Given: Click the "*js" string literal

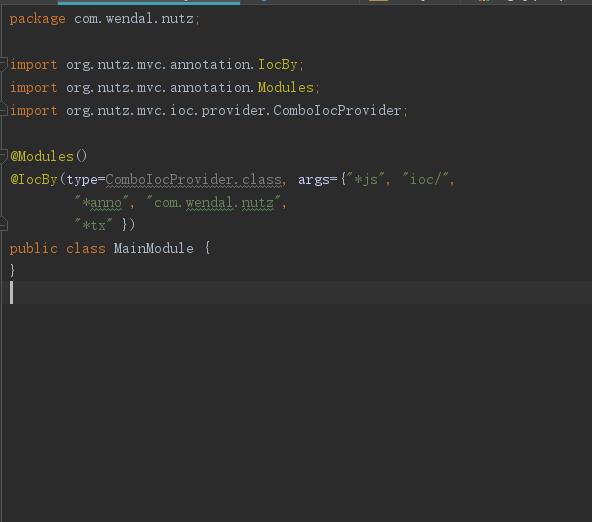Looking at the screenshot, I should 365,179.
